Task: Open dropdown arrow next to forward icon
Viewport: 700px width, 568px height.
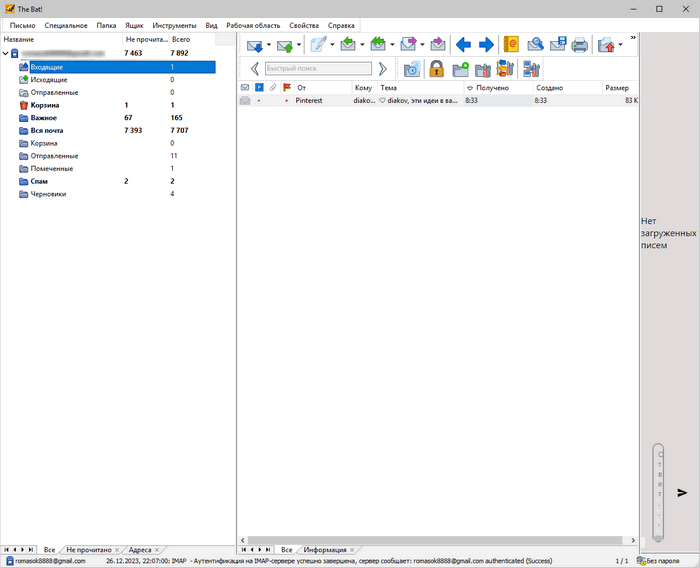Action: coord(422,45)
